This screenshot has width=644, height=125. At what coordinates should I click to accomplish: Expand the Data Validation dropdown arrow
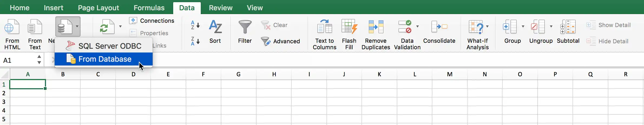[x=418, y=27]
